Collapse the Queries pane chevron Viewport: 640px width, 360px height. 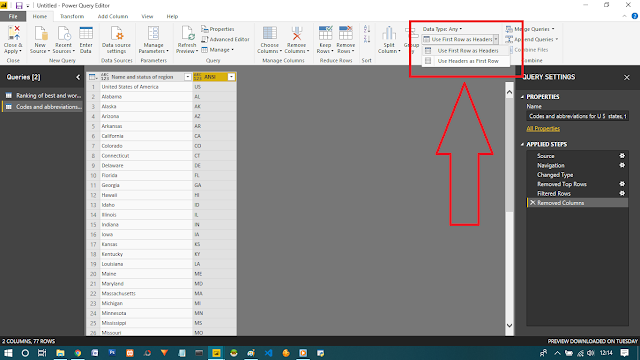point(78,77)
